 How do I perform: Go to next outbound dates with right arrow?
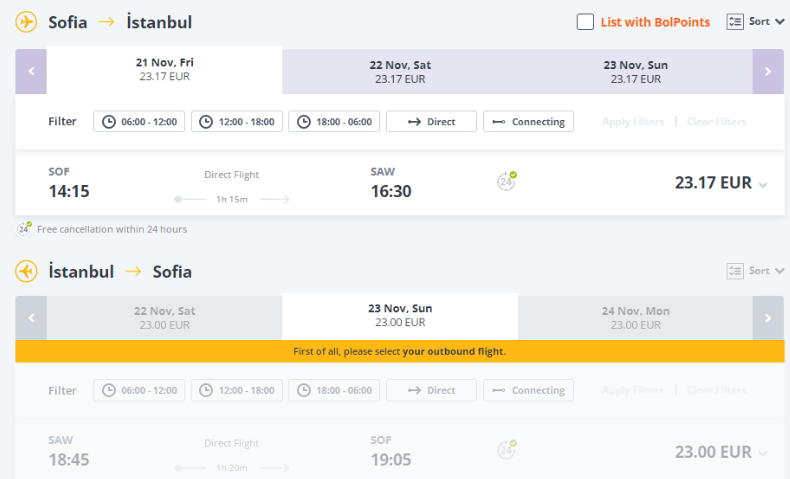tap(768, 72)
